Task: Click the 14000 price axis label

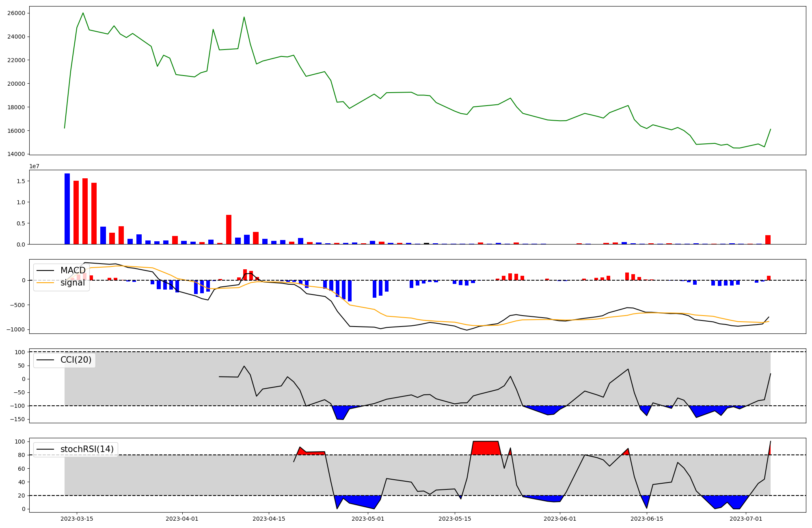Action: [16, 154]
